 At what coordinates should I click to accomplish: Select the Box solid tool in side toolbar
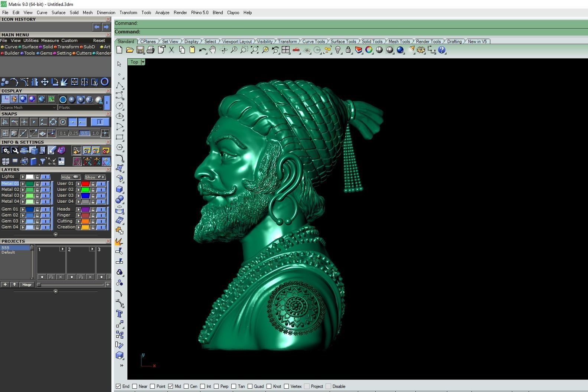pos(120,189)
